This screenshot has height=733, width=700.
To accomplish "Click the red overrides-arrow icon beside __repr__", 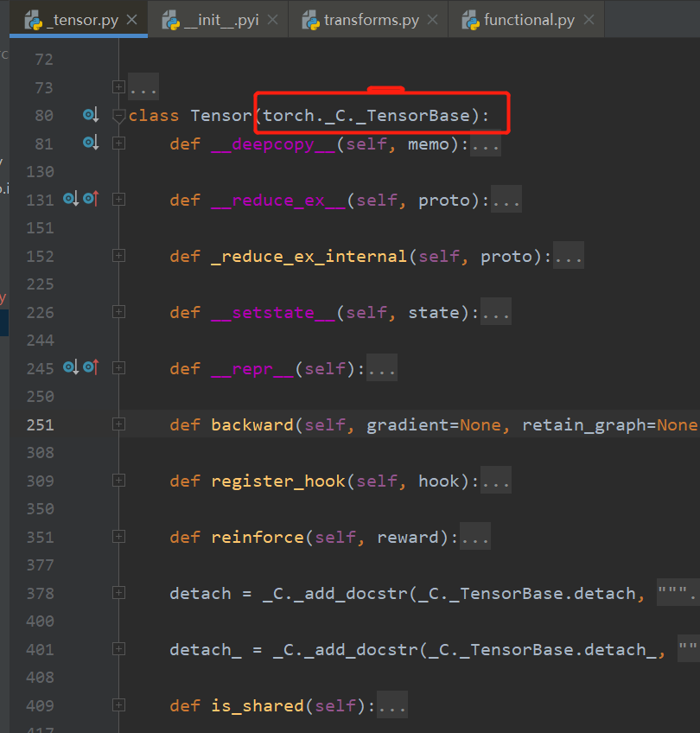I will (90, 367).
